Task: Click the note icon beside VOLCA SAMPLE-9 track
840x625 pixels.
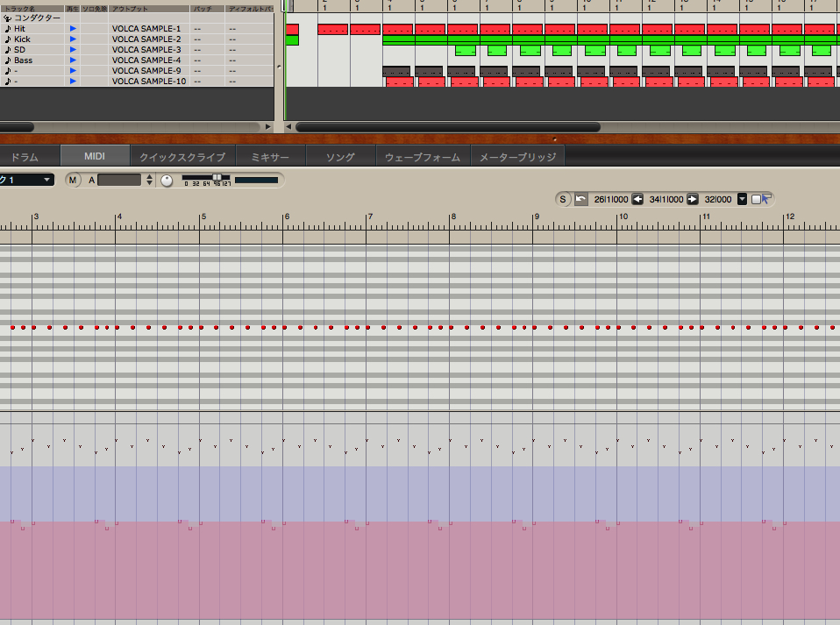Action: (x=8, y=71)
